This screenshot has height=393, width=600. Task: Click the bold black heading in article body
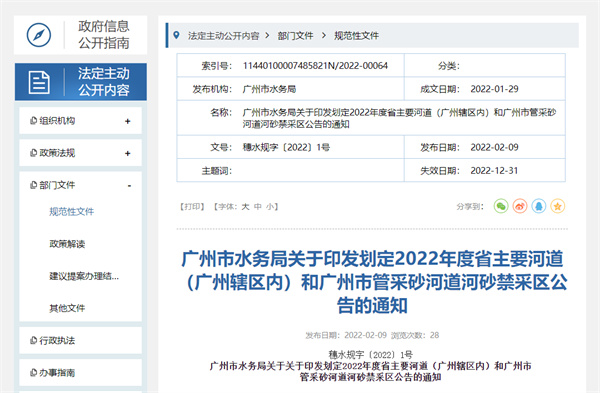coord(370,372)
